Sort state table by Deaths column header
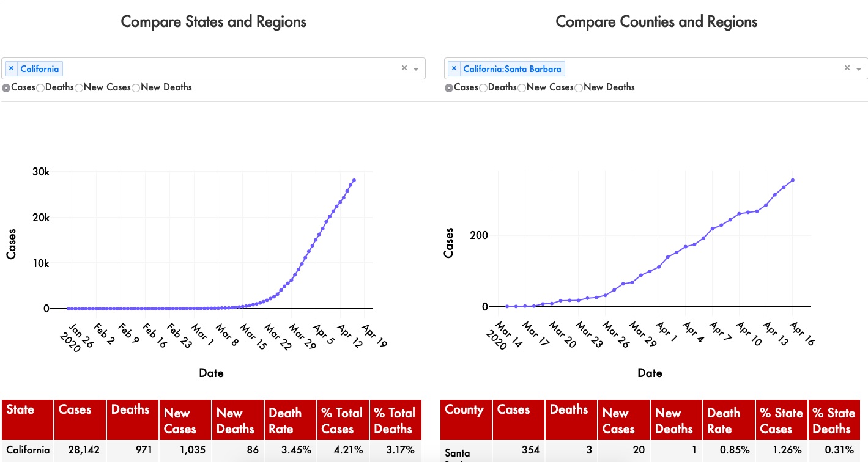Screen dimensions: 868x462 (133, 420)
